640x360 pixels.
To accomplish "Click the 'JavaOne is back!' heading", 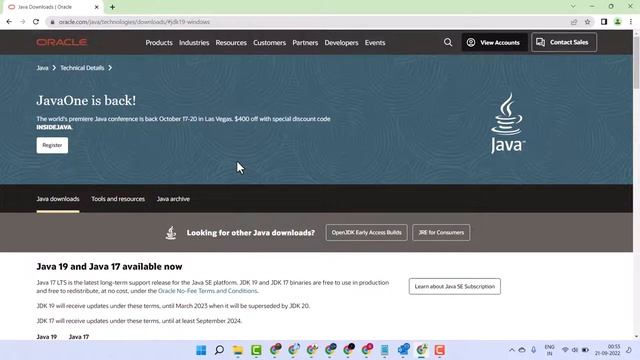I will coord(86,100).
